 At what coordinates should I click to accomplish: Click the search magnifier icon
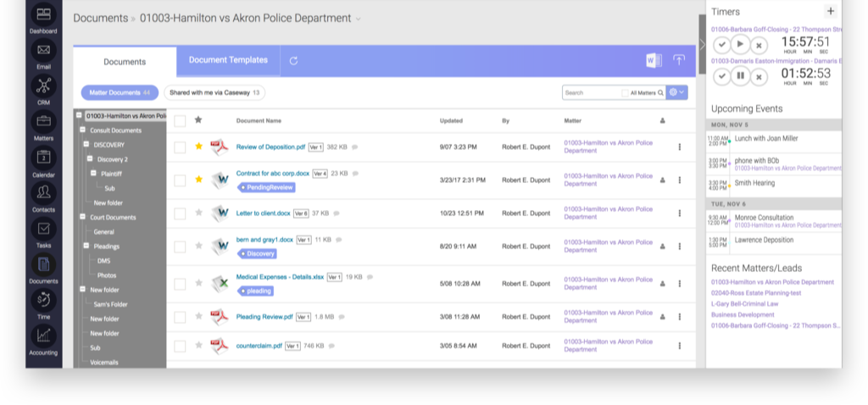click(660, 93)
